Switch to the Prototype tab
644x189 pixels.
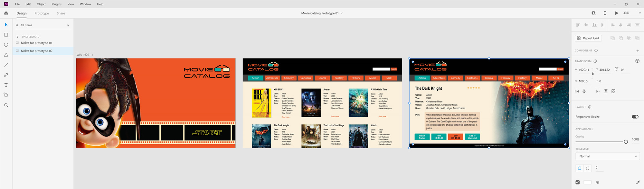[x=42, y=13]
